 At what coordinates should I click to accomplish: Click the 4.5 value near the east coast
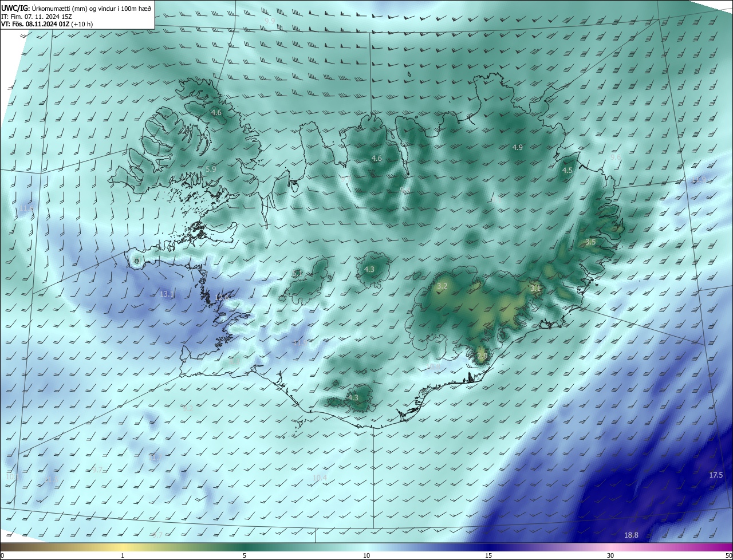[x=568, y=171]
